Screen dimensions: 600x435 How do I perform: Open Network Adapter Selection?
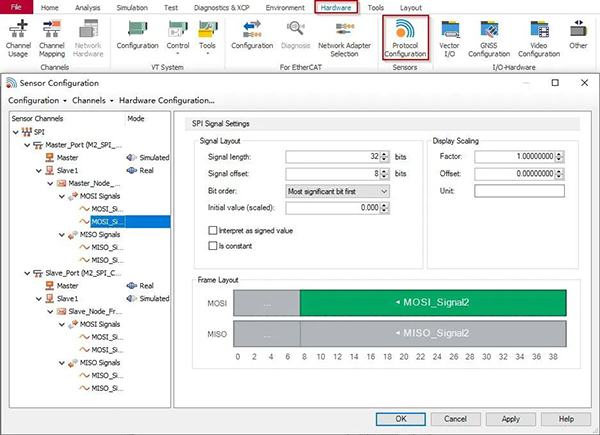(x=344, y=38)
